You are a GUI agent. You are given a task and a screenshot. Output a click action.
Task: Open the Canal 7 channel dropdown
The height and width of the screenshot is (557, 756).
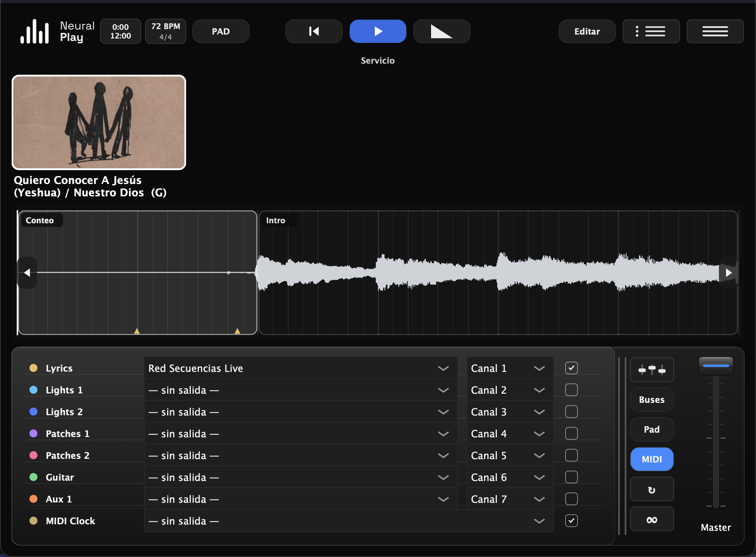510,499
